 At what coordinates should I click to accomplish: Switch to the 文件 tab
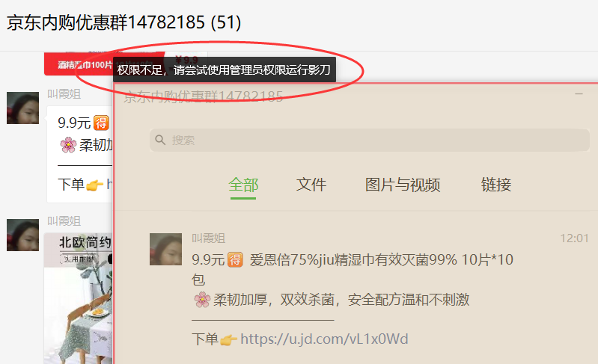click(x=311, y=185)
